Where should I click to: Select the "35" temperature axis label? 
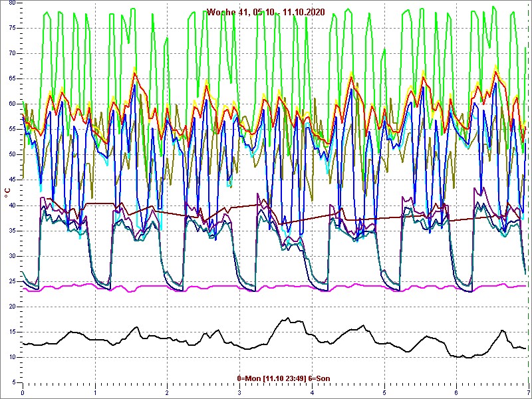[12, 231]
